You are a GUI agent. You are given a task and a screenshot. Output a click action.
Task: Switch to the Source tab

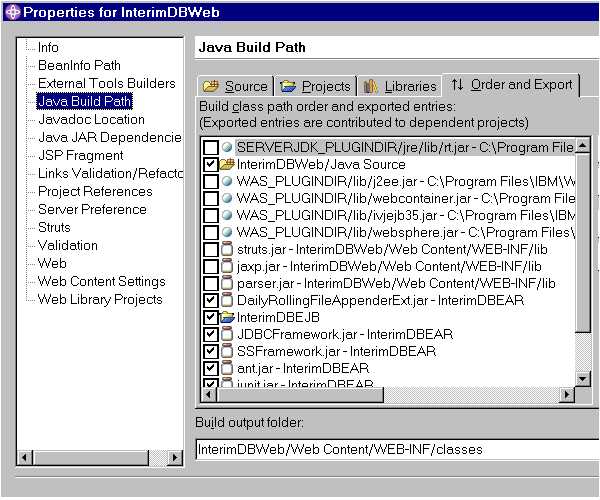pyautogui.click(x=236, y=86)
